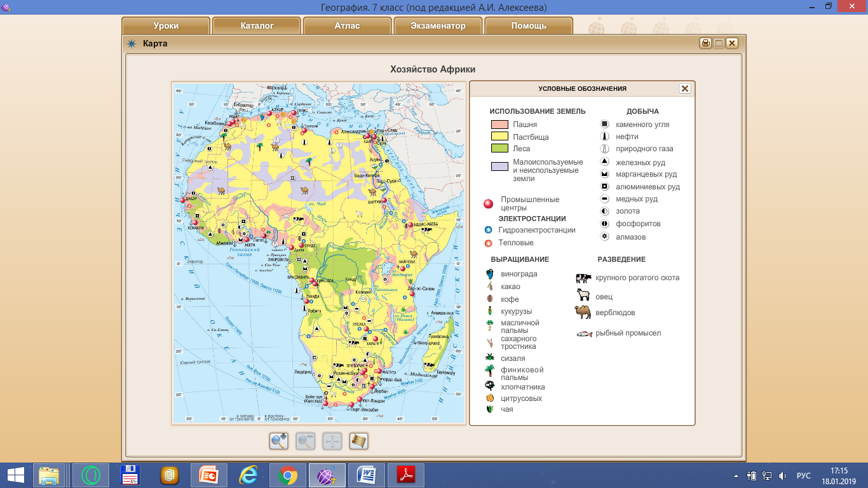Screen dimensions: 868x488
Task: Click the red industrial centers marker in legend
Action: click(489, 204)
